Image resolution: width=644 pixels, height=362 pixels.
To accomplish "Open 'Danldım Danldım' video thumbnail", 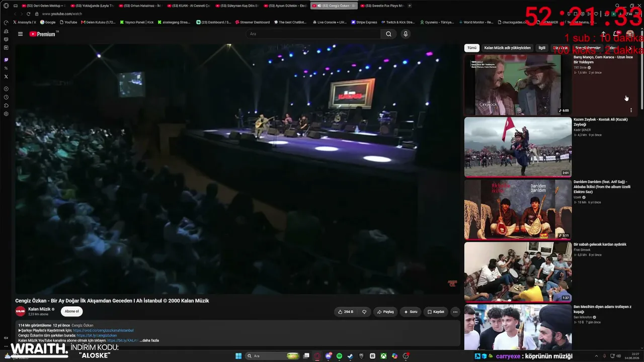I will click(x=518, y=210).
